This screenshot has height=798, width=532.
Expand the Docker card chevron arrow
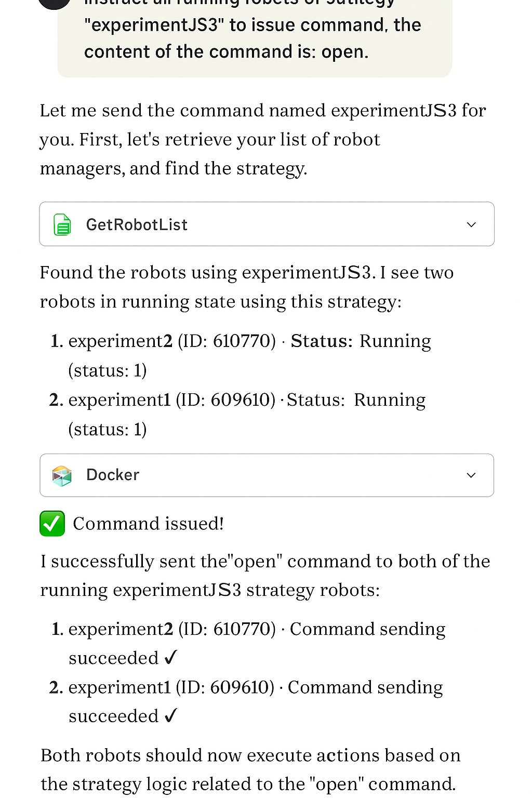[x=471, y=475]
